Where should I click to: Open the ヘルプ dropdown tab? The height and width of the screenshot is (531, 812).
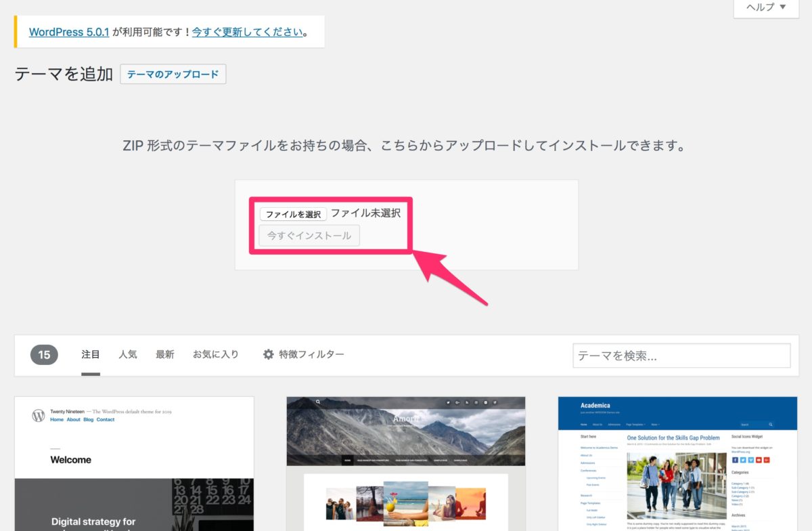coord(766,8)
